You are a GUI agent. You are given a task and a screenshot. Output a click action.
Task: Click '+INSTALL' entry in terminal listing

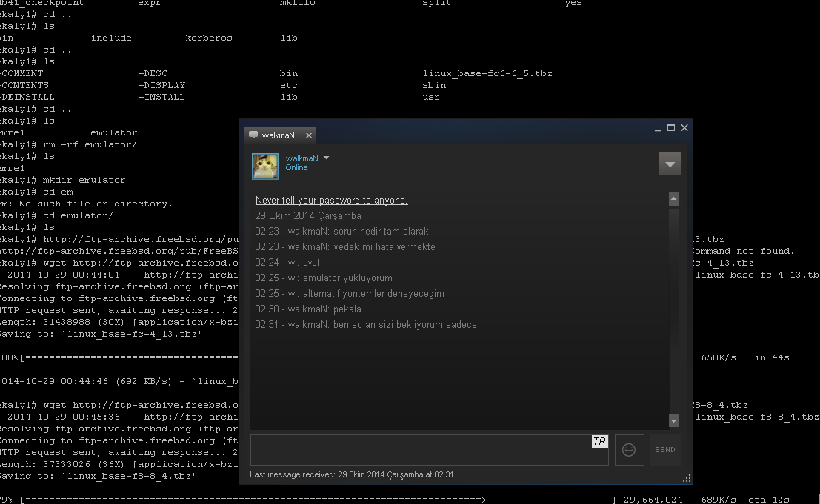click(x=161, y=97)
